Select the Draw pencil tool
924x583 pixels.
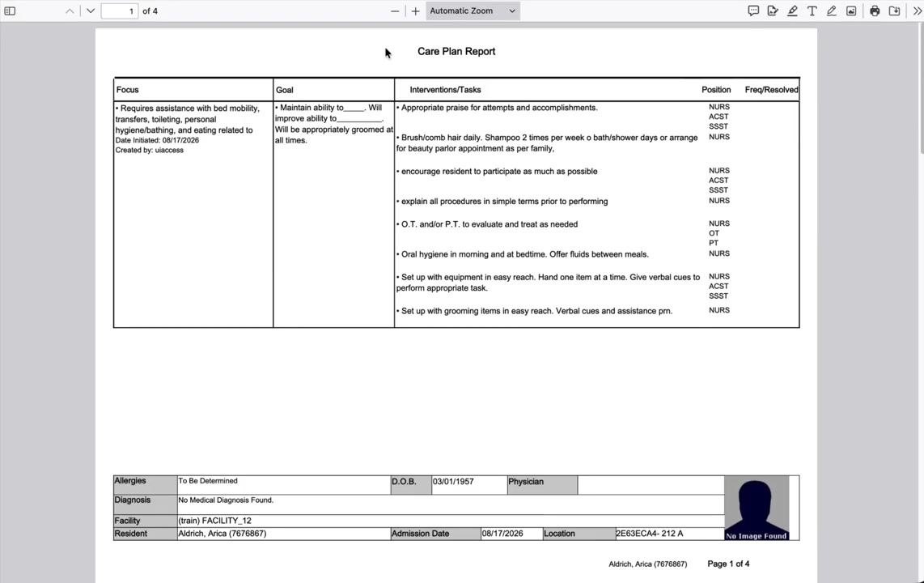(x=832, y=11)
